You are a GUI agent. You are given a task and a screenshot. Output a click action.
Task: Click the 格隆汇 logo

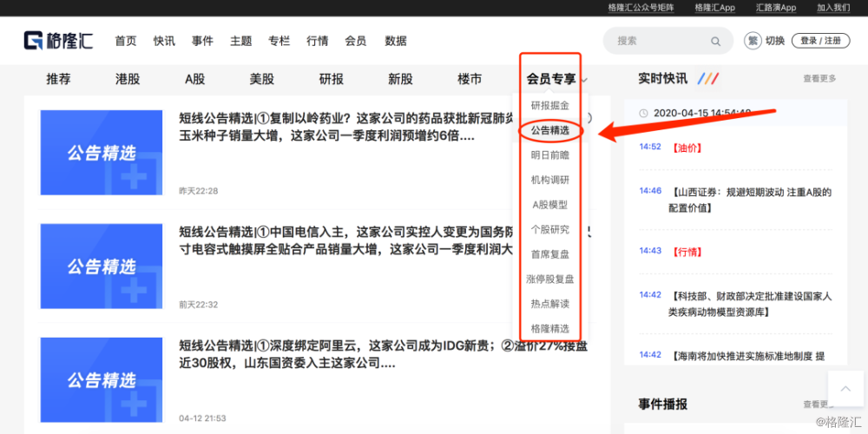click(x=58, y=41)
